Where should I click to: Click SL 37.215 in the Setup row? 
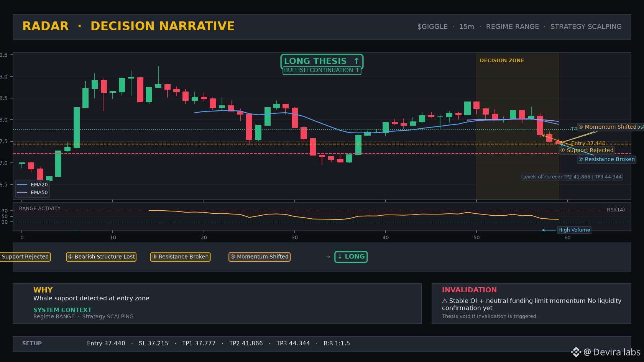pos(153,344)
